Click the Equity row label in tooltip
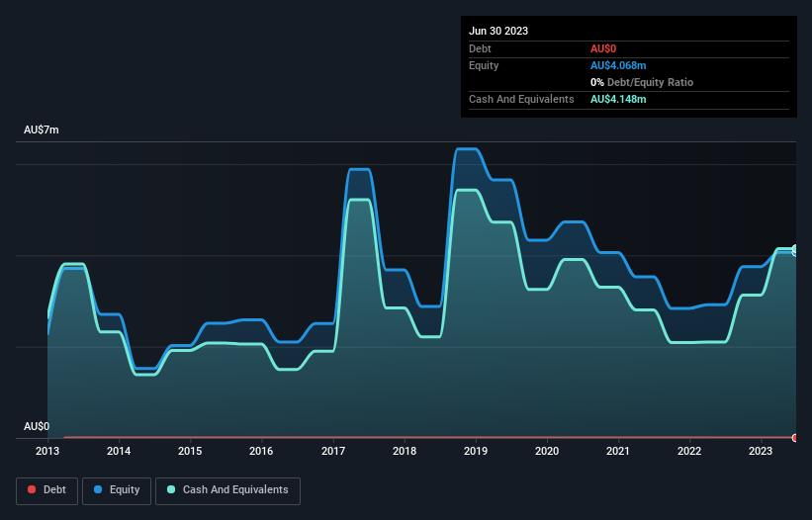The height and width of the screenshot is (520, 812). point(484,65)
